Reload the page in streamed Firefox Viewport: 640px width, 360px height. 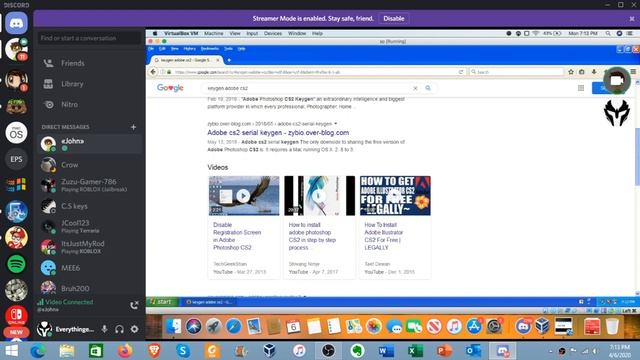(x=461, y=72)
